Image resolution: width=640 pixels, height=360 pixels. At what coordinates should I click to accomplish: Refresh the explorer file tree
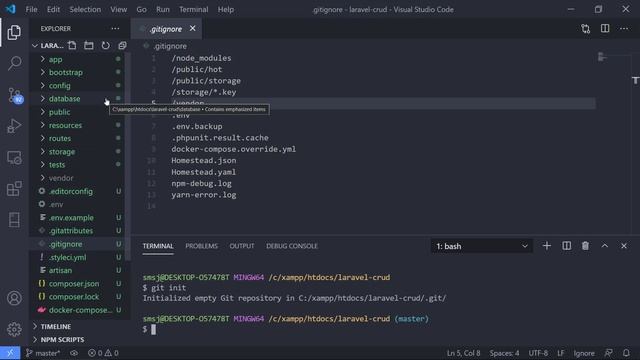tap(105, 45)
